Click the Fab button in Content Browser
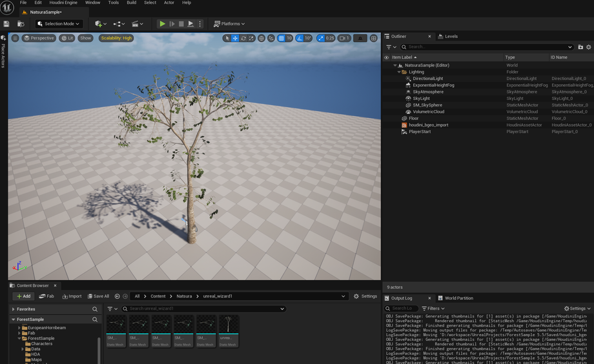The width and height of the screenshot is (594, 364). (46, 296)
